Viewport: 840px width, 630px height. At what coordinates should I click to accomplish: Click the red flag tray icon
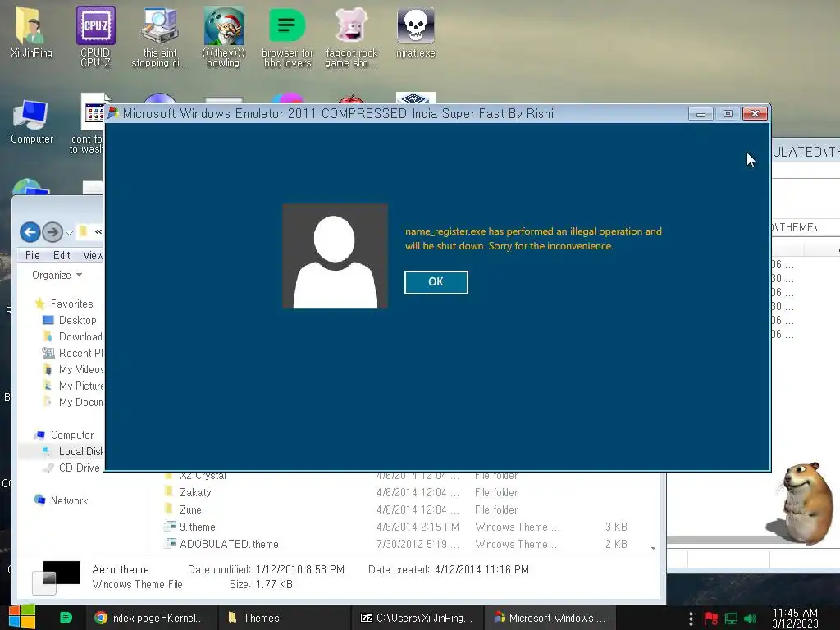pos(711,619)
